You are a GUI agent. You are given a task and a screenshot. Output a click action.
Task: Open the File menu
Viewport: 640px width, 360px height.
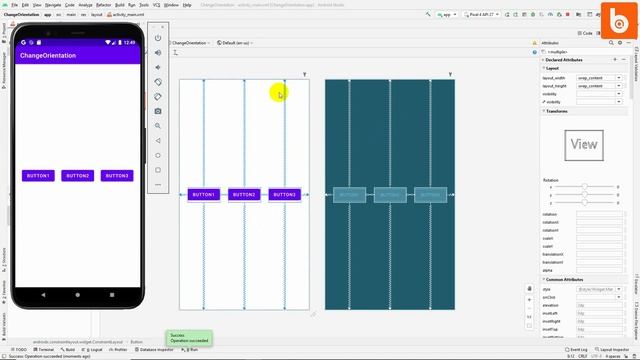coord(15,5)
